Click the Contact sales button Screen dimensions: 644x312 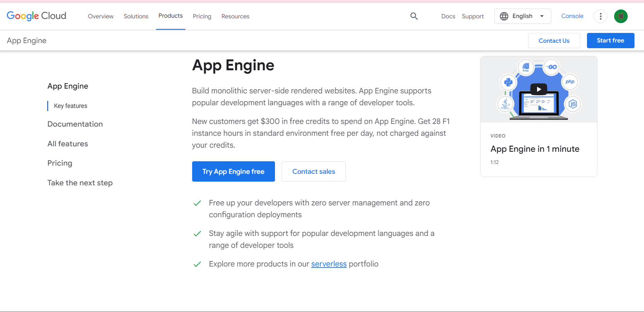pos(313,171)
